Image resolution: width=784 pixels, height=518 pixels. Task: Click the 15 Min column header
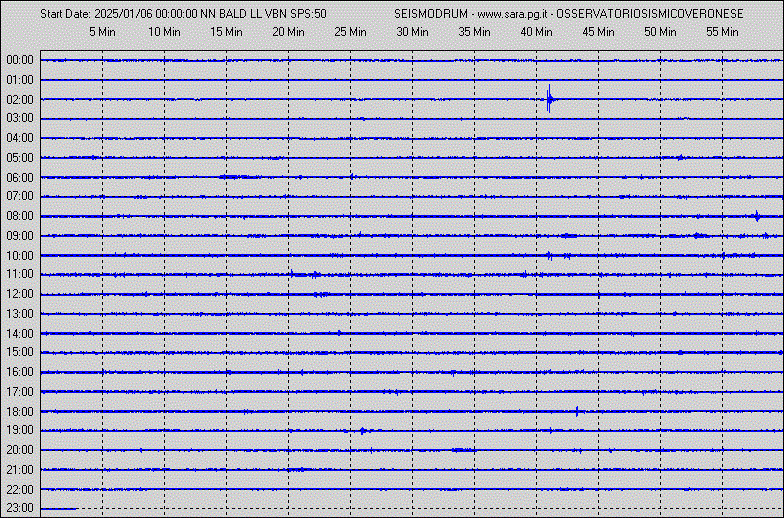pos(226,32)
